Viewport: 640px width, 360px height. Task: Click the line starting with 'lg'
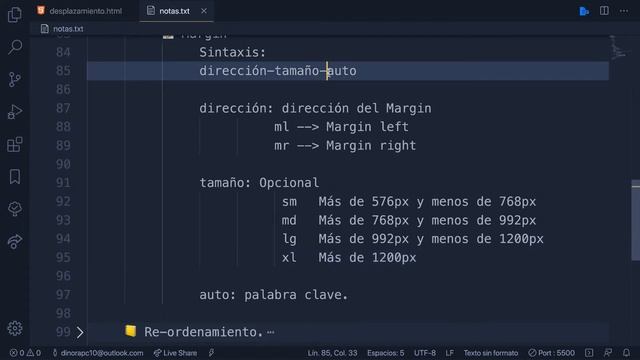(x=413, y=239)
